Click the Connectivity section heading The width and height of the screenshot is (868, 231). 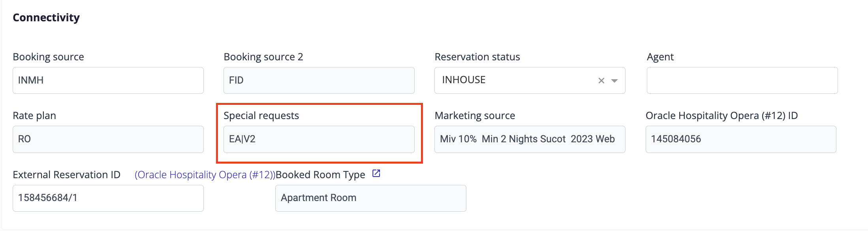click(x=46, y=18)
